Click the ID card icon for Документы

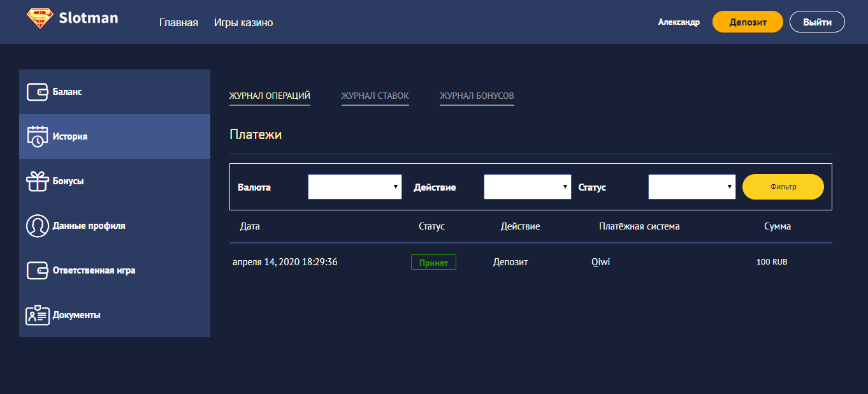(x=38, y=315)
